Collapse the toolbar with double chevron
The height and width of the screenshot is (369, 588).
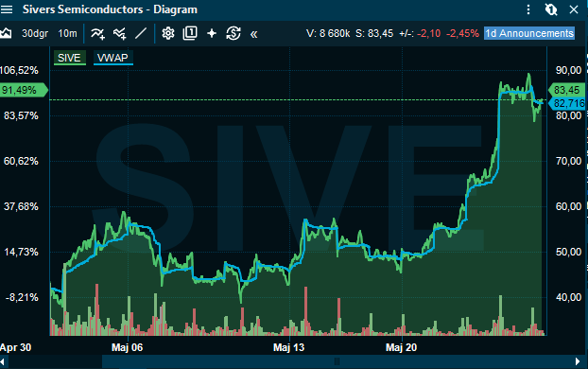tap(254, 34)
